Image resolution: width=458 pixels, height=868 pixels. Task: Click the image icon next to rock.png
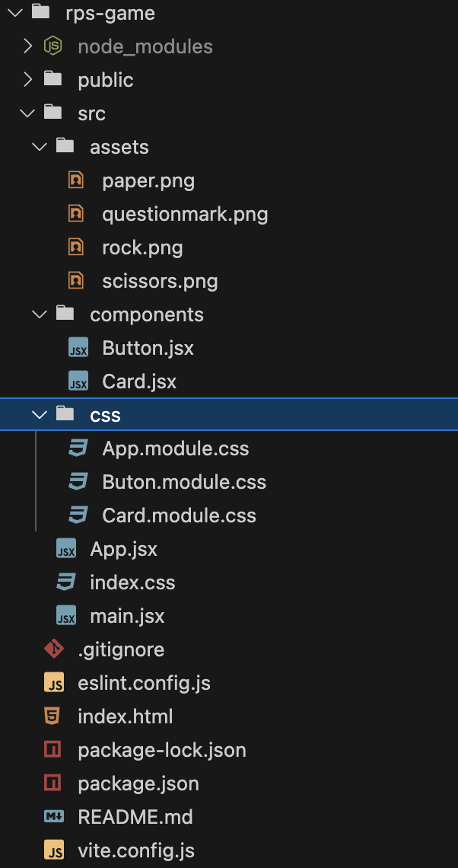click(76, 247)
